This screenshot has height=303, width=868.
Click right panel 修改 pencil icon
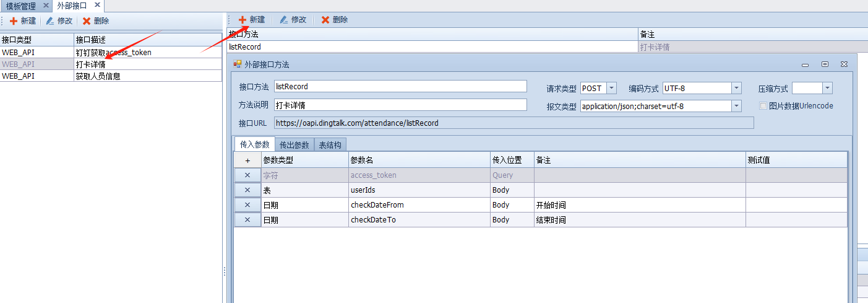284,20
